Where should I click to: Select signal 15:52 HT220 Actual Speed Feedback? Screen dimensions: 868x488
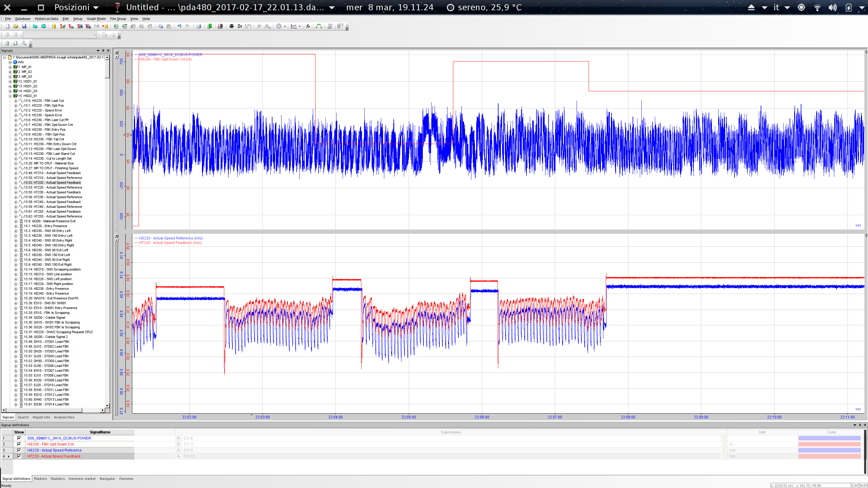point(52,183)
